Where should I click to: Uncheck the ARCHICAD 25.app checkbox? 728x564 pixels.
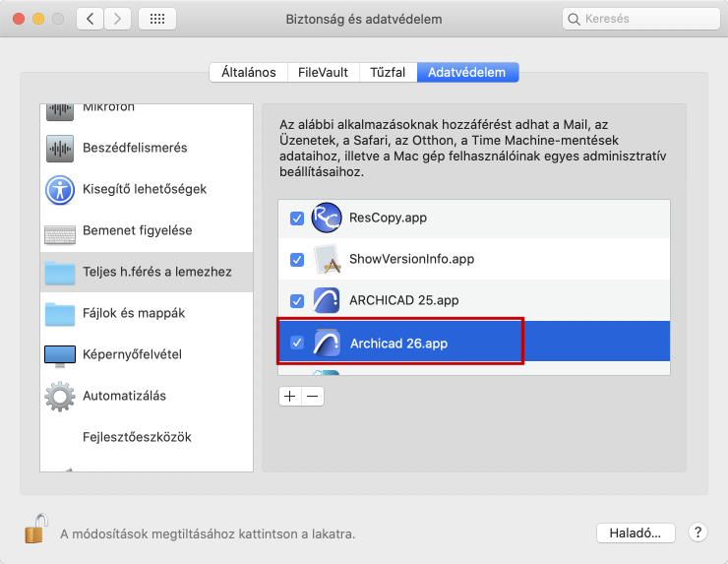click(297, 300)
